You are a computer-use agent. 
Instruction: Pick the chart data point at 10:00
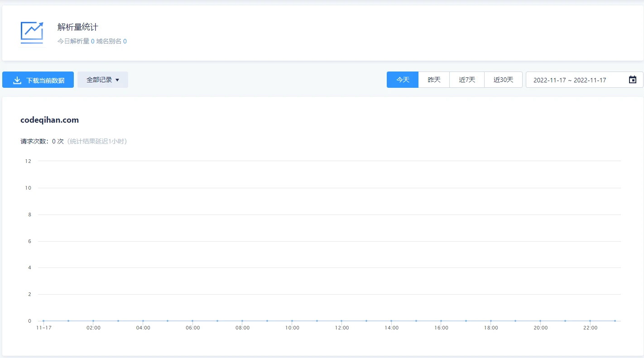[x=292, y=321]
